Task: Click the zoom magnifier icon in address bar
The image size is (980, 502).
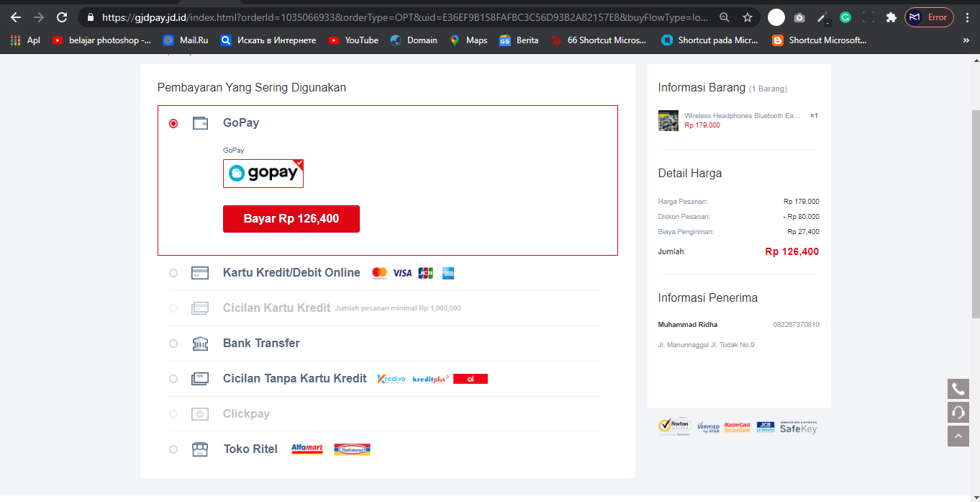Action: 725,17
